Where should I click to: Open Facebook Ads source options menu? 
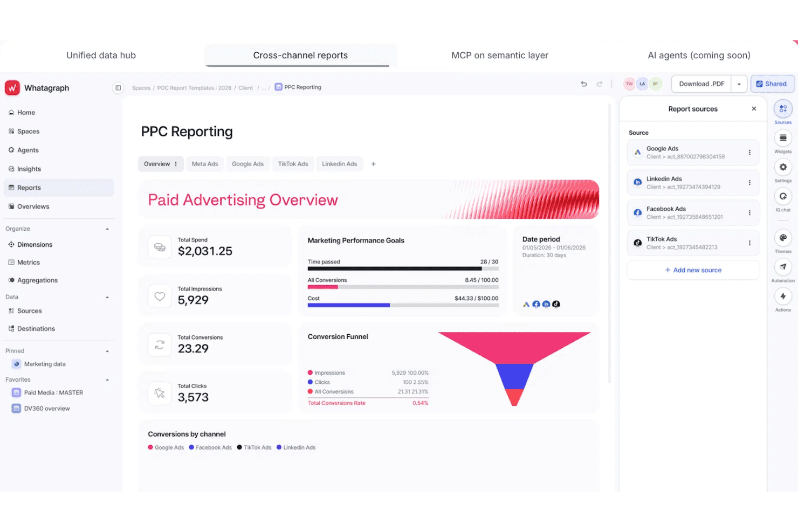(749, 213)
